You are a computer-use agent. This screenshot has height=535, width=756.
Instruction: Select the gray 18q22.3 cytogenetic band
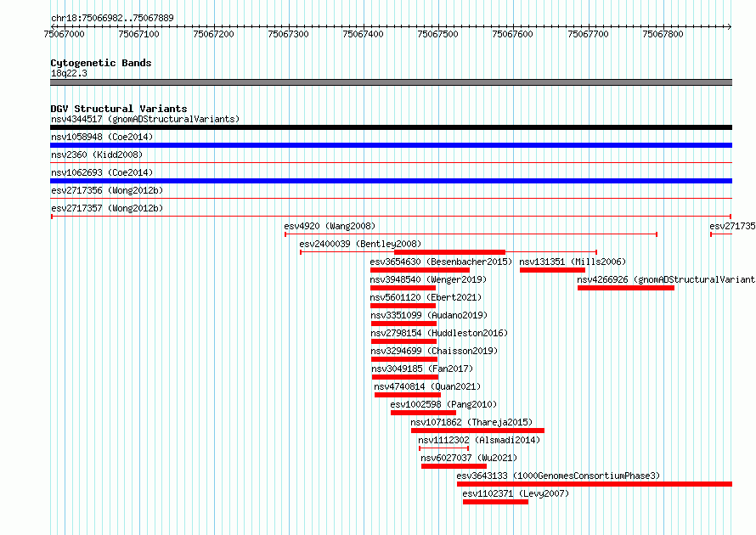tap(391, 82)
